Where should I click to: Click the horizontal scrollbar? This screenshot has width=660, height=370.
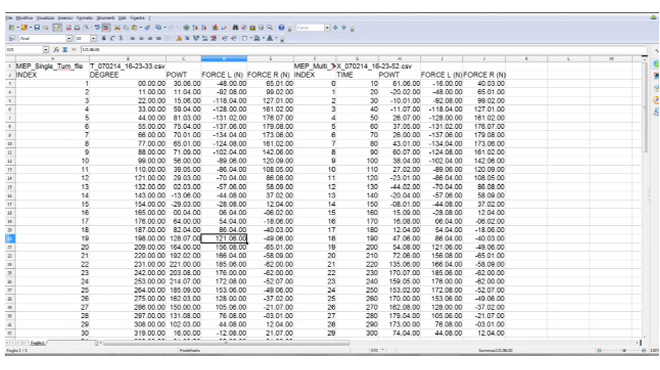[226, 343]
